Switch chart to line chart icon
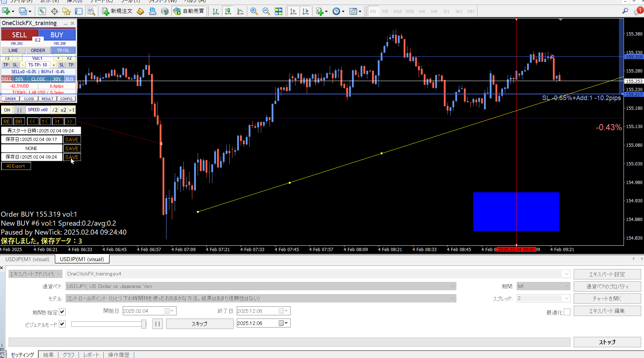 (240, 11)
